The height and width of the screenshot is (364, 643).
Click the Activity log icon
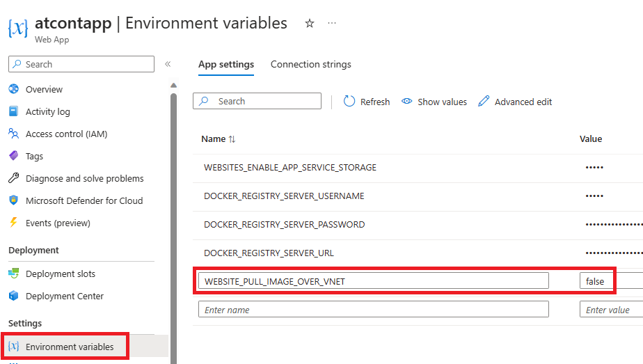pos(13,111)
